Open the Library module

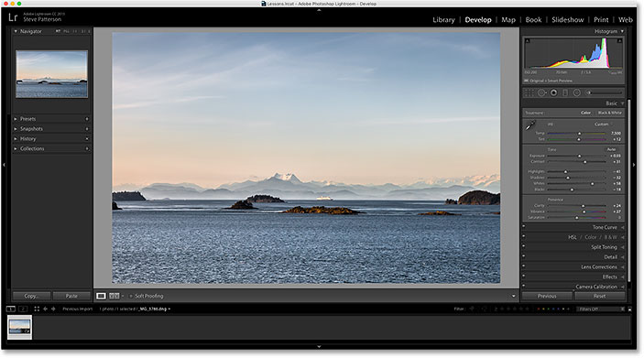pyautogui.click(x=443, y=20)
